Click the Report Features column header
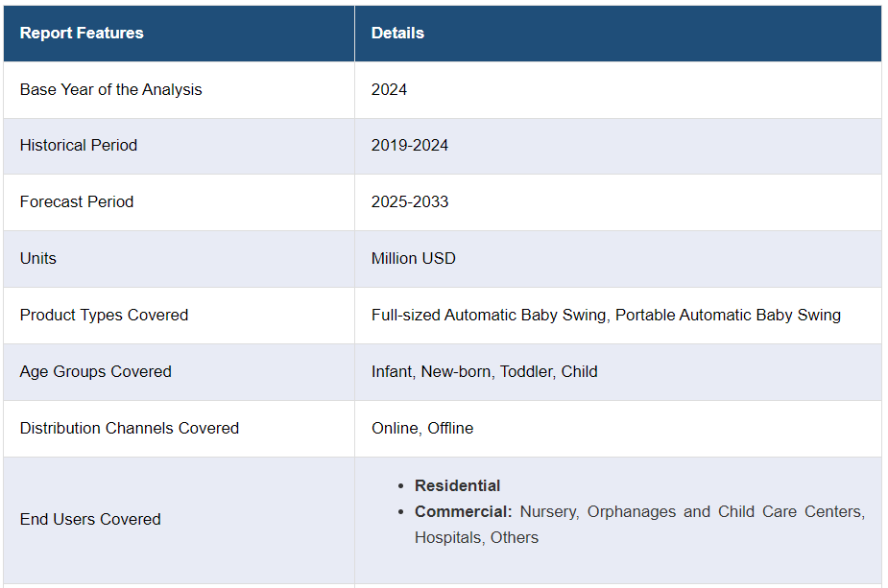The height and width of the screenshot is (588, 888). click(x=82, y=33)
